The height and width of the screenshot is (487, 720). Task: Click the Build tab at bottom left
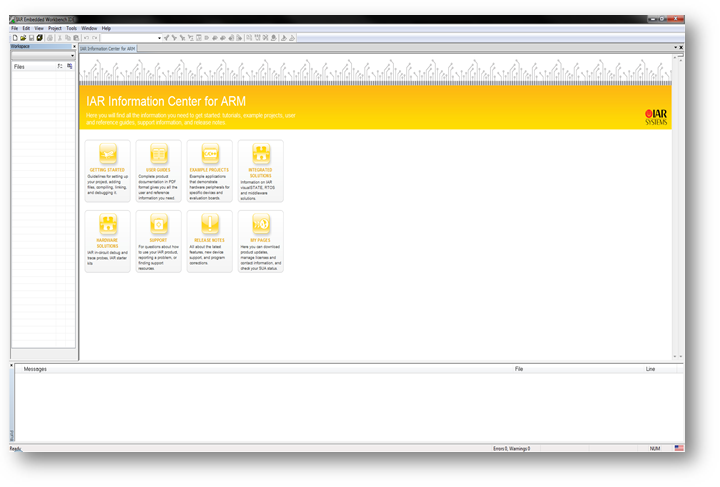pos(12,434)
